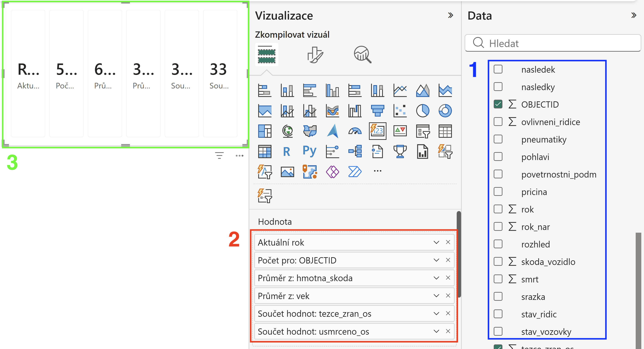Enable the pricina field checkbox
The width and height of the screenshot is (644, 349).
(498, 191)
